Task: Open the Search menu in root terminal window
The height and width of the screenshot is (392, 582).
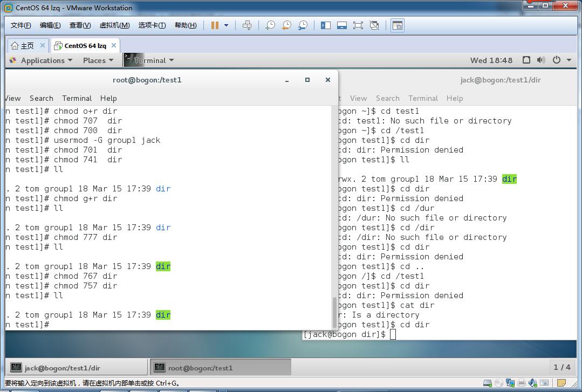Action: click(42, 98)
